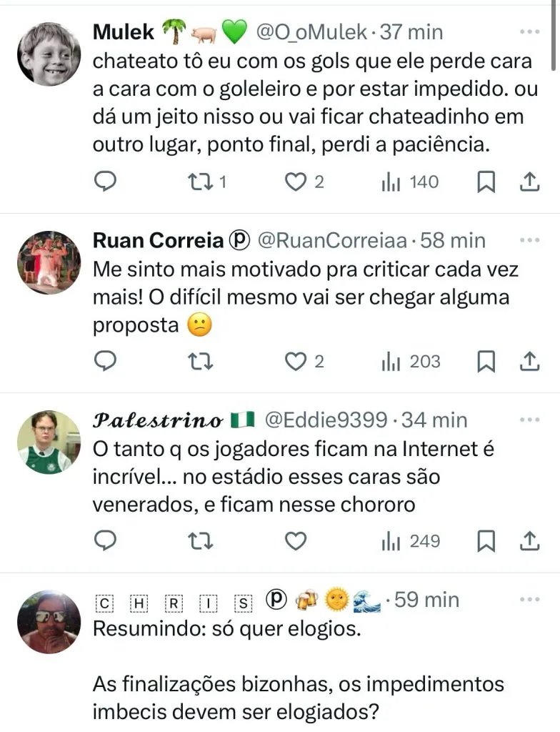Open more options on Mulek's tweet
Image resolution: width=560 pixels, height=732 pixels.
(529, 32)
